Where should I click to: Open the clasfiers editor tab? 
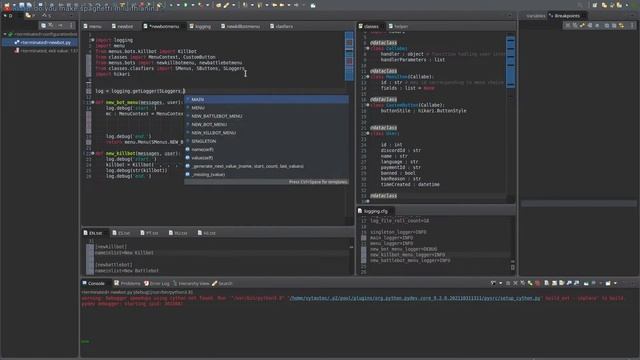click(282, 26)
